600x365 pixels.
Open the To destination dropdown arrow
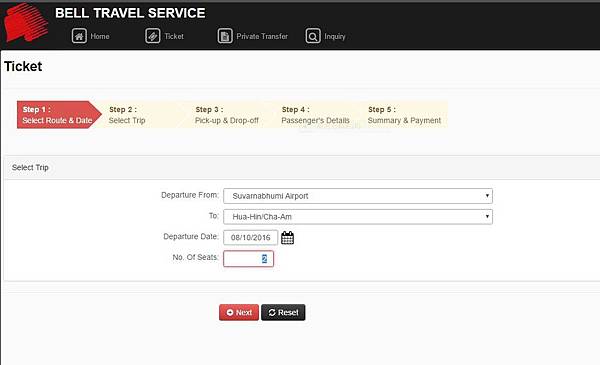pyautogui.click(x=487, y=216)
